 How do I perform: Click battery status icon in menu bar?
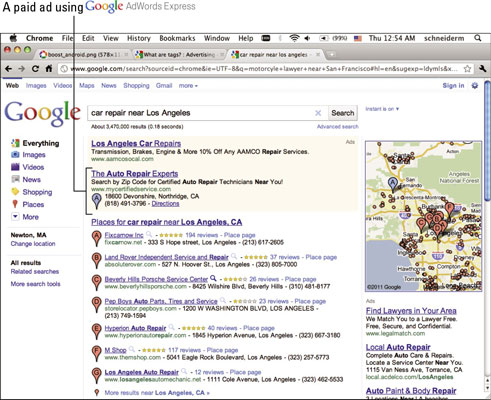323,38
